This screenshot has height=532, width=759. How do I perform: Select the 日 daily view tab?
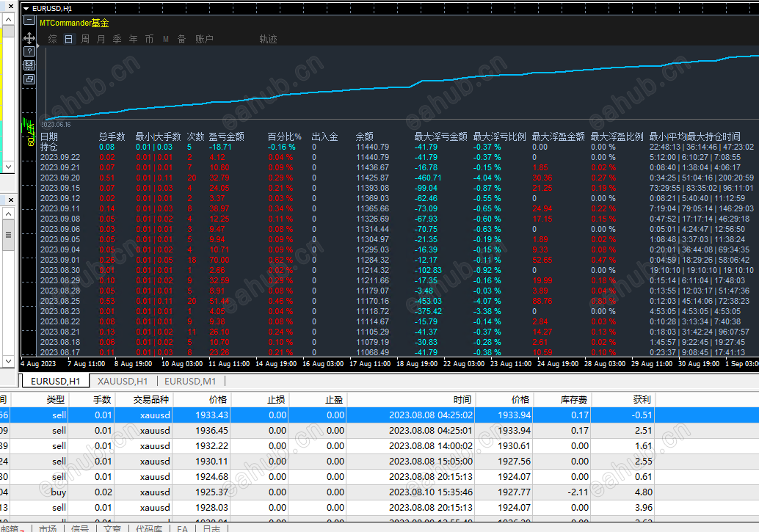69,39
